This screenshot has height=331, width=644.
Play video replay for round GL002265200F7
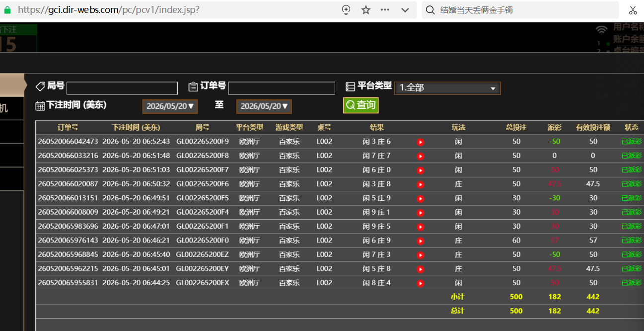coord(421,170)
